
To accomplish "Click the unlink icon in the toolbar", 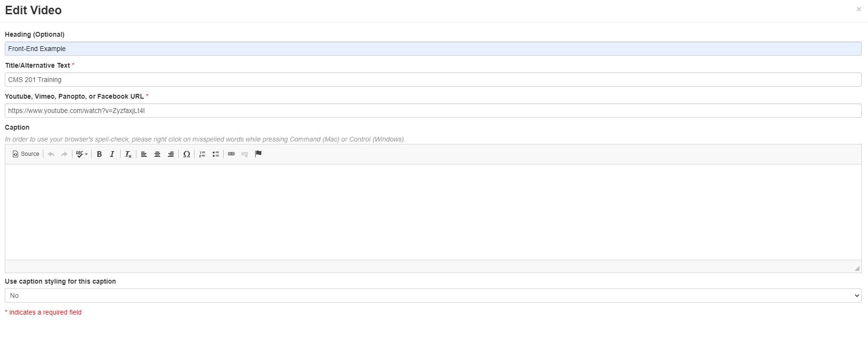I will pos(245,154).
